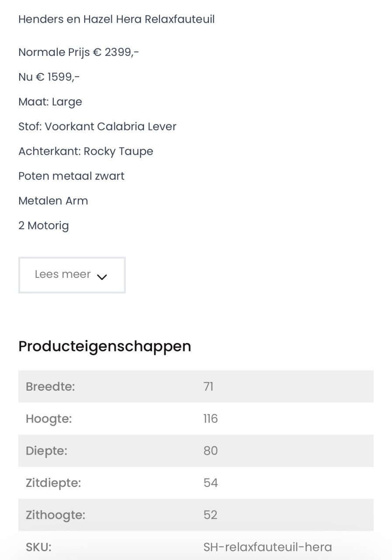Click the Maat: Large line

point(50,102)
